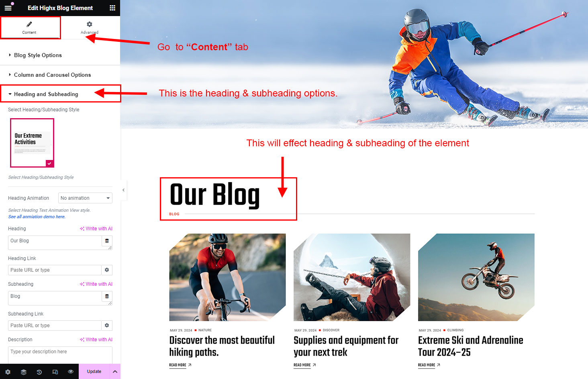Open the hamburger menu in the Elementor header
The image size is (588, 379).
[8, 8]
